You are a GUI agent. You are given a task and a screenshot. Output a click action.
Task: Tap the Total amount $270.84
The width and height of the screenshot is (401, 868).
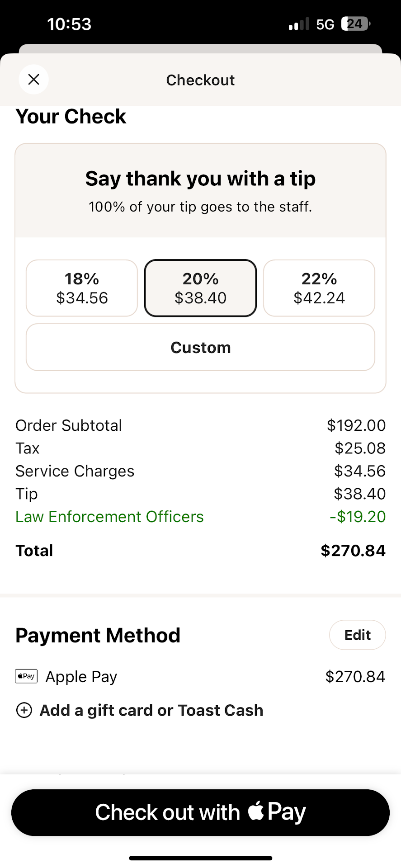353,551
